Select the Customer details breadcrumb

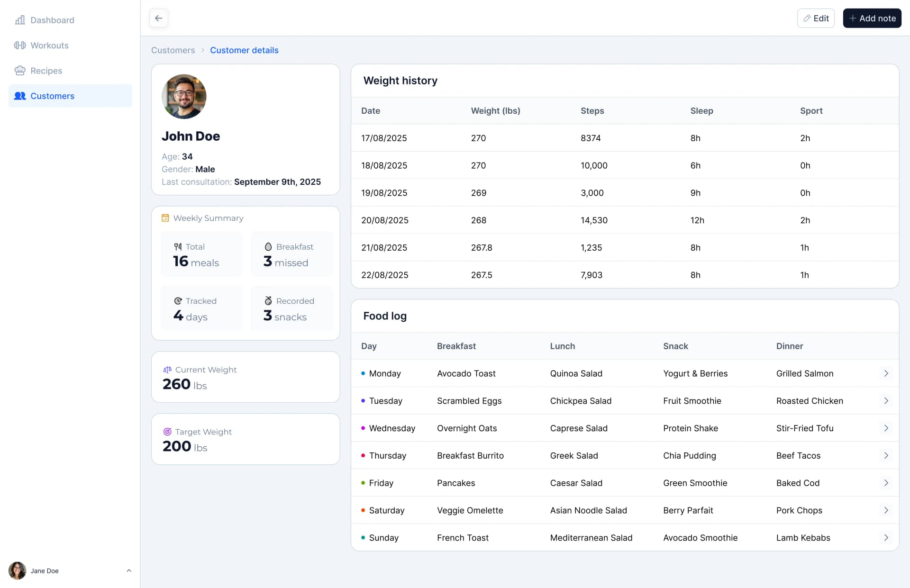click(x=244, y=50)
